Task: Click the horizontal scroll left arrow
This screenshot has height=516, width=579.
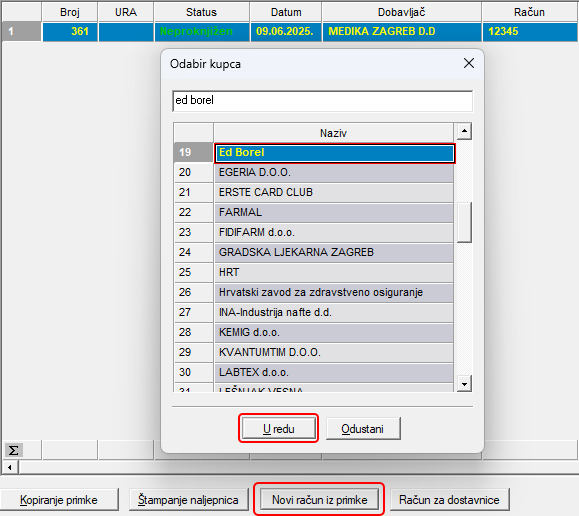Action: pyautogui.click(x=10, y=467)
